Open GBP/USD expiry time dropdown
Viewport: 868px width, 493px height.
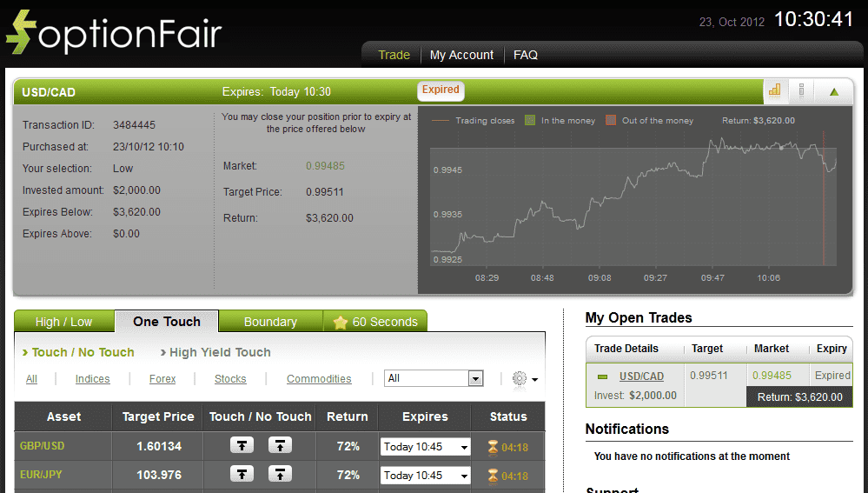click(x=425, y=447)
